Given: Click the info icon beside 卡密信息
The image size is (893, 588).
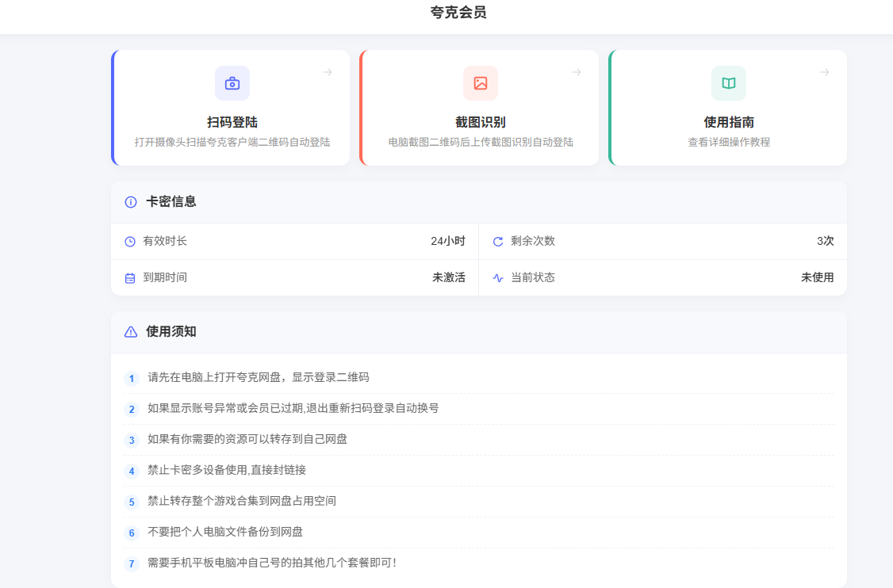Looking at the screenshot, I should click(x=131, y=202).
